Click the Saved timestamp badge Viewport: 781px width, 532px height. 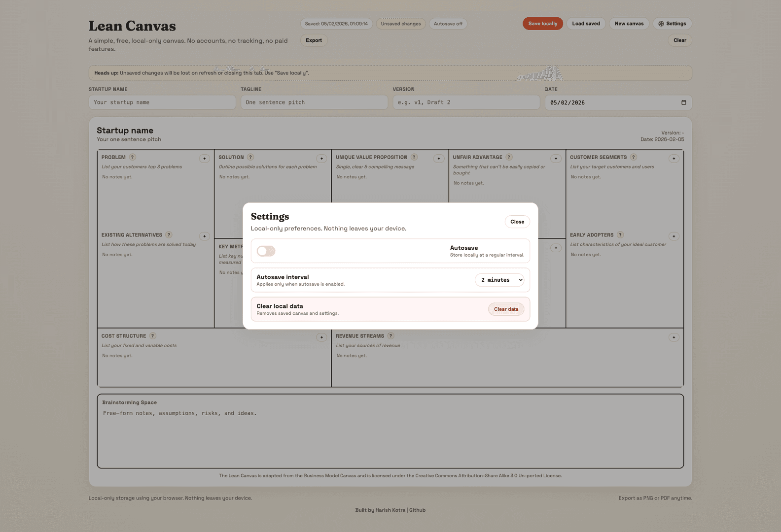[336, 24]
